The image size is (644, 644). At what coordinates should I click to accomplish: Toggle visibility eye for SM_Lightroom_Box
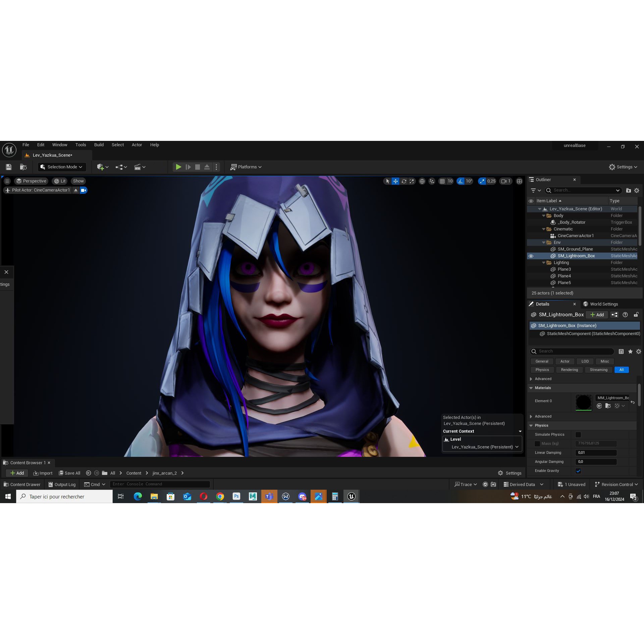click(x=531, y=256)
